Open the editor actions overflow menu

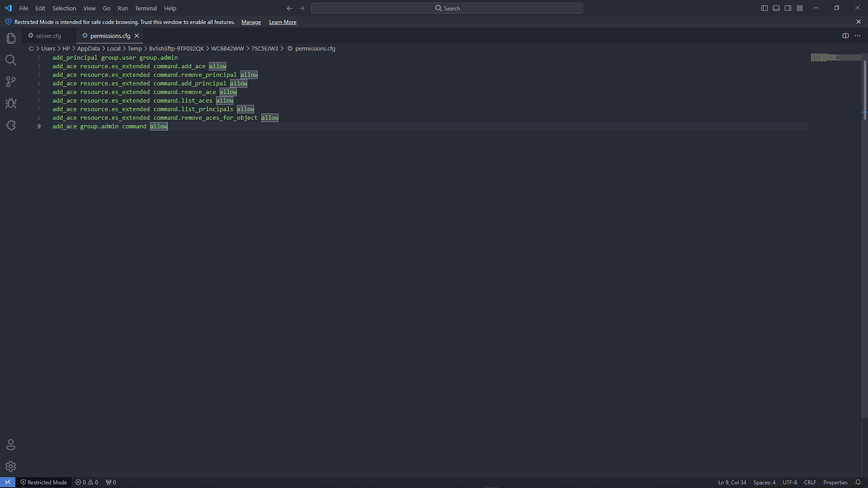pyautogui.click(x=857, y=36)
